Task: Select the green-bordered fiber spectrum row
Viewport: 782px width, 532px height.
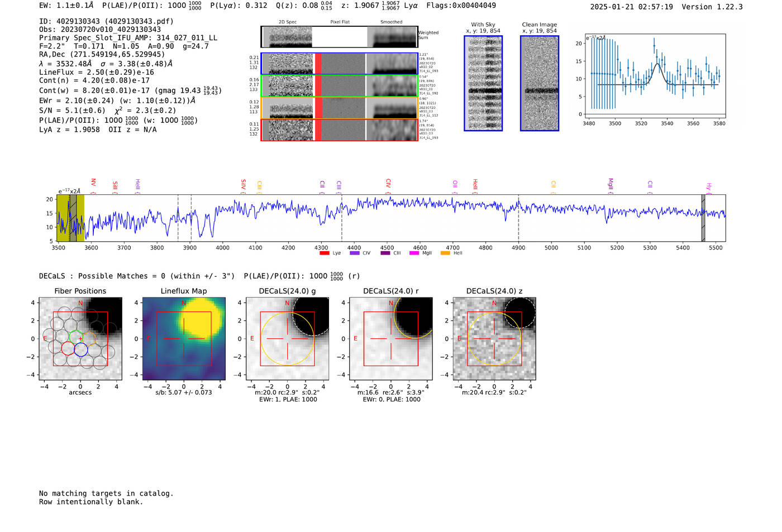Action: (340, 86)
